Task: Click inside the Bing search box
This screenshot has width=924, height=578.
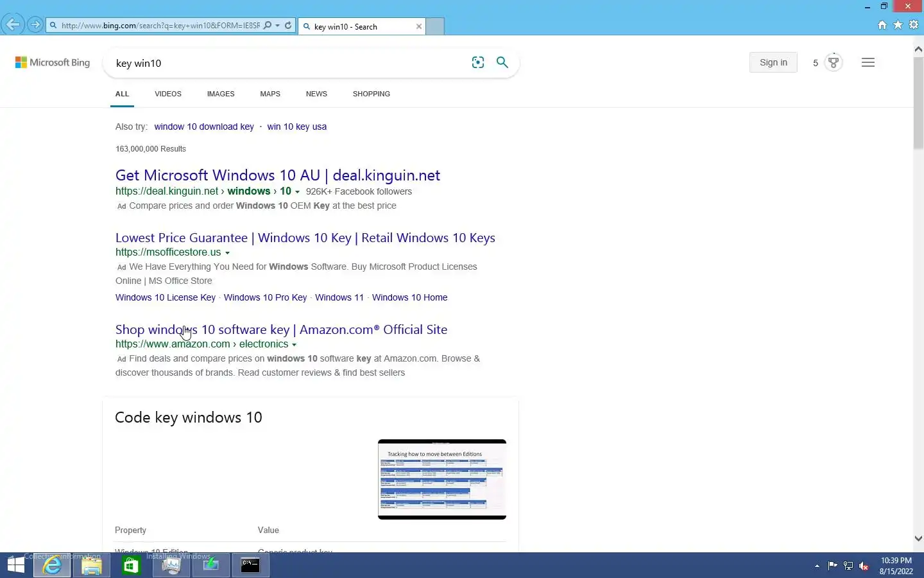Action: (289, 63)
